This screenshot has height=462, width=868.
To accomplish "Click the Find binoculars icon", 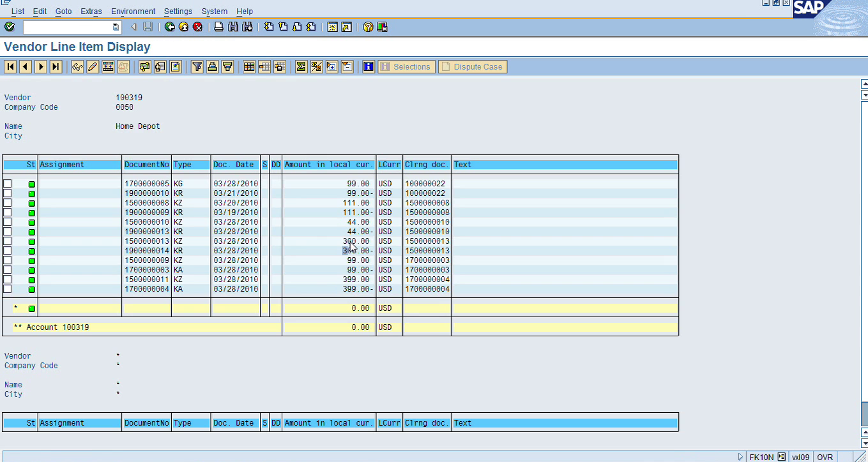I will [x=232, y=27].
